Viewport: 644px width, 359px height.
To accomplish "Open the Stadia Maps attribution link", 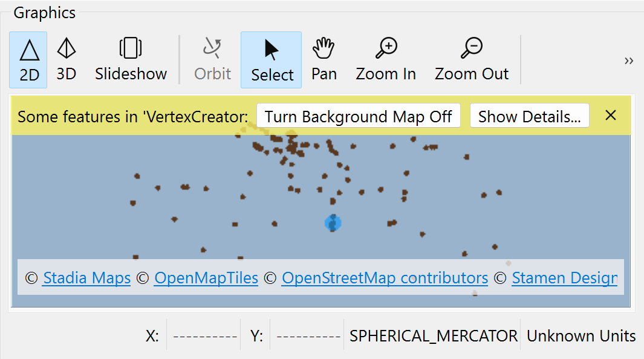I will (x=86, y=278).
